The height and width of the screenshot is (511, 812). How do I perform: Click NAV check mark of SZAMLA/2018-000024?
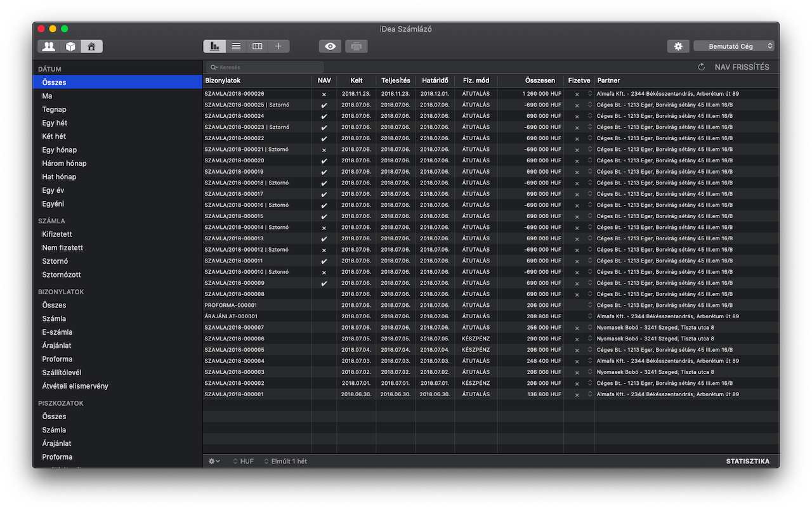pyautogui.click(x=324, y=116)
